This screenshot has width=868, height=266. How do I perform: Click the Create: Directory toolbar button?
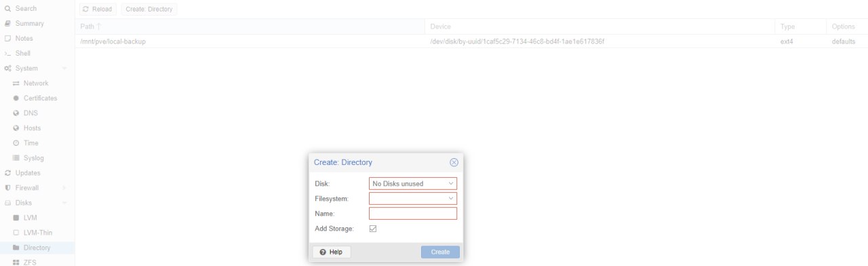(149, 9)
